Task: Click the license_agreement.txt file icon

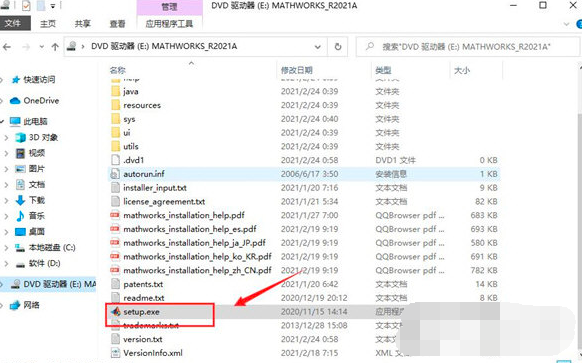Action: click(116, 201)
